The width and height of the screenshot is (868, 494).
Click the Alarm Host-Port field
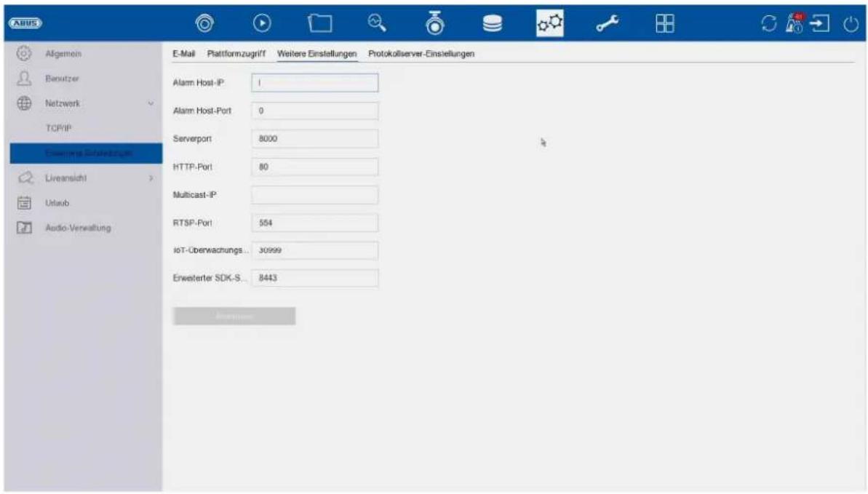tap(315, 111)
